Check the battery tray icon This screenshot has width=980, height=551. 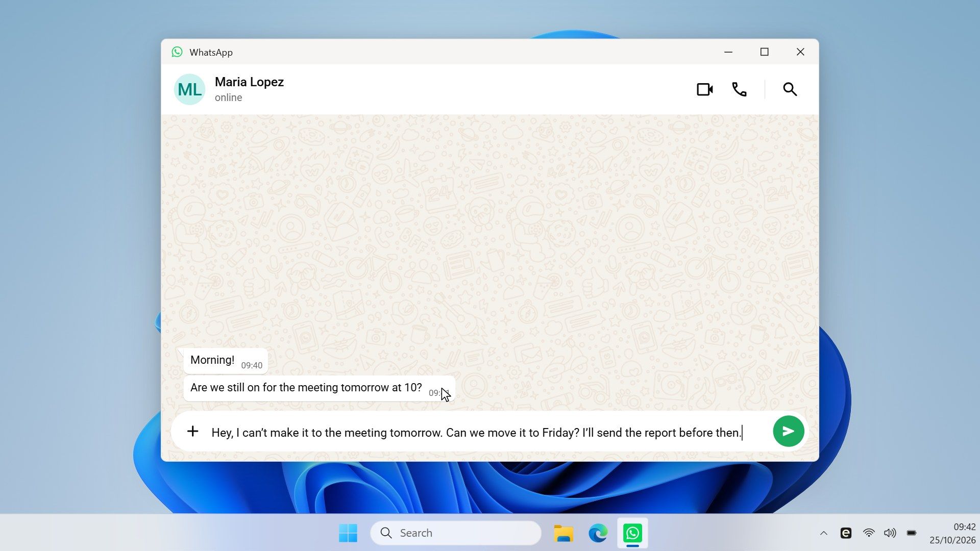point(912,533)
